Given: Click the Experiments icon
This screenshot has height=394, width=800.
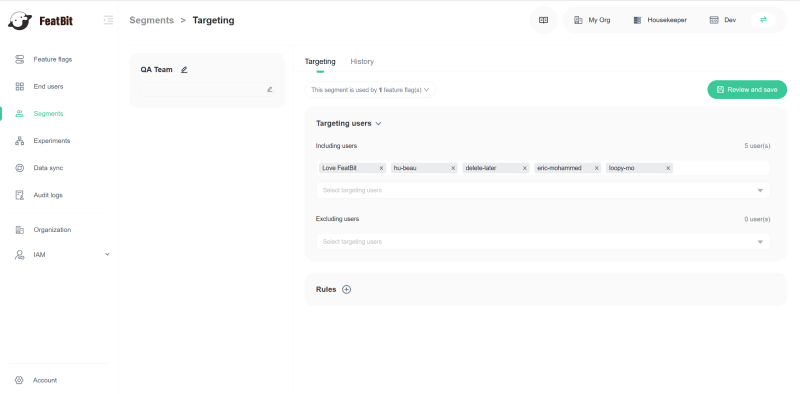Looking at the screenshot, I should pyautogui.click(x=19, y=141).
